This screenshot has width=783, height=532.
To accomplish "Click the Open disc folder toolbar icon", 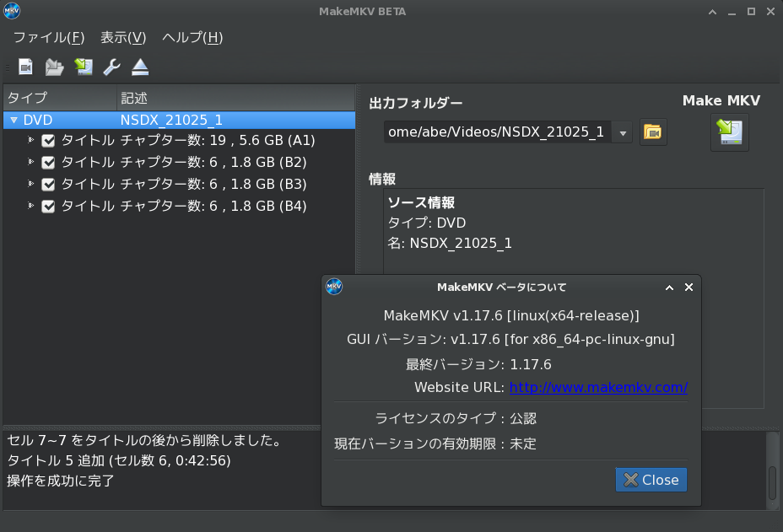I will tap(55, 67).
